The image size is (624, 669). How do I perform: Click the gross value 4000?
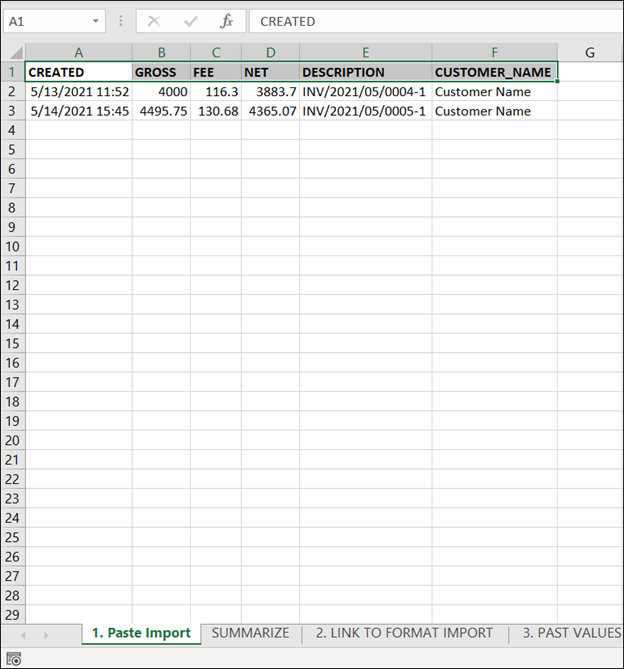(161, 91)
